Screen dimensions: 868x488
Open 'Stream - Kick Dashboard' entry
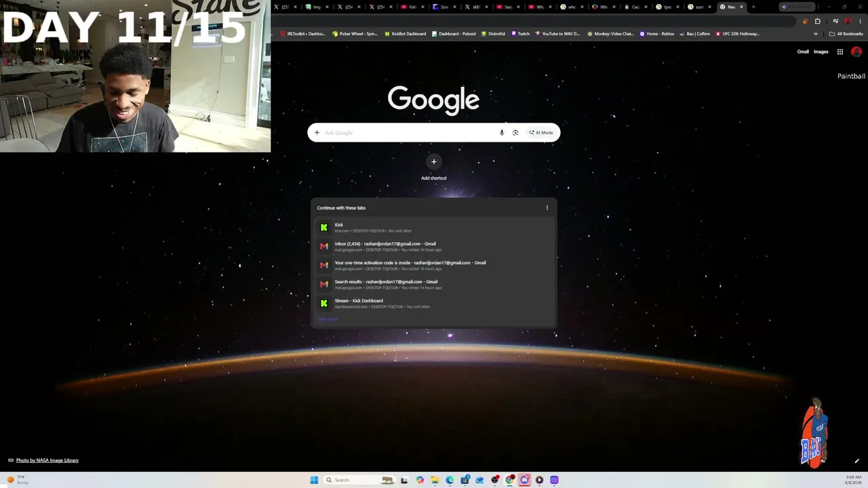click(x=434, y=303)
